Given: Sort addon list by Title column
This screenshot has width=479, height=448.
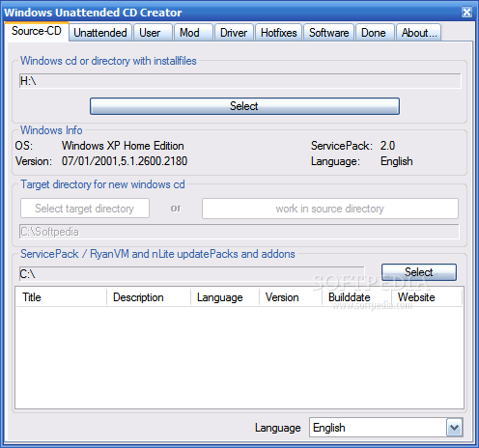Looking at the screenshot, I should pyautogui.click(x=61, y=297).
